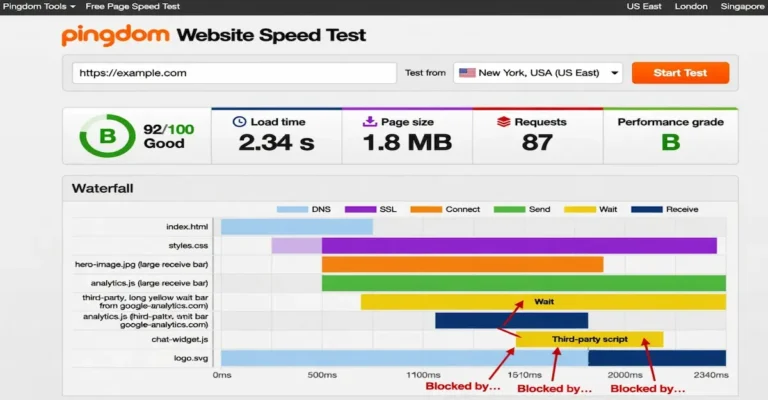Click the Start Test button
Viewport: 768px width, 400px height.
[680, 73]
